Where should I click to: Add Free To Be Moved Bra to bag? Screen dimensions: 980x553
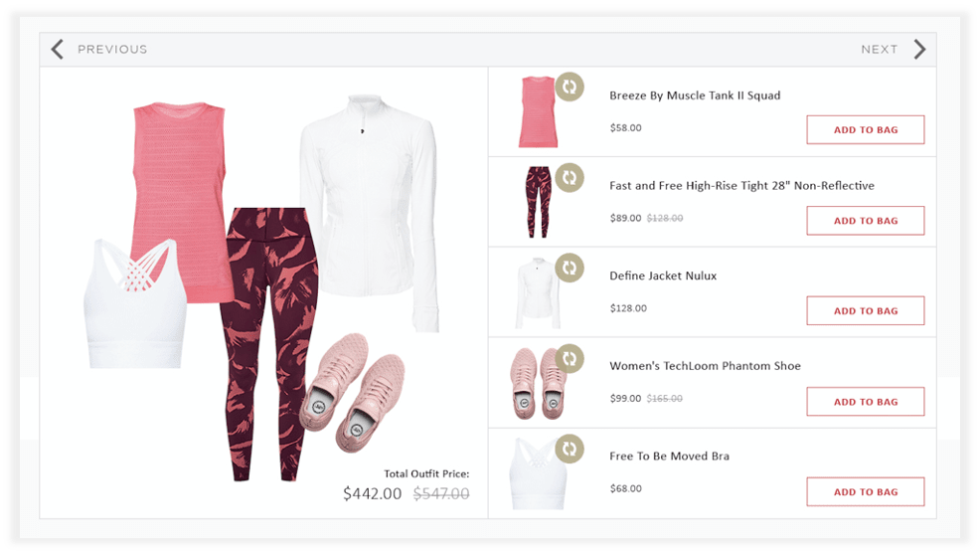coord(866,491)
